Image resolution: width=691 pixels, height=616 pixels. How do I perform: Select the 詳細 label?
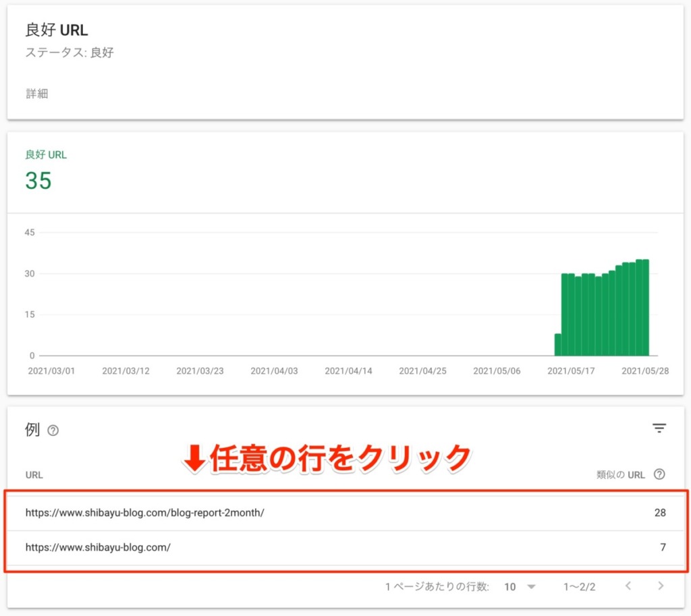click(x=37, y=93)
